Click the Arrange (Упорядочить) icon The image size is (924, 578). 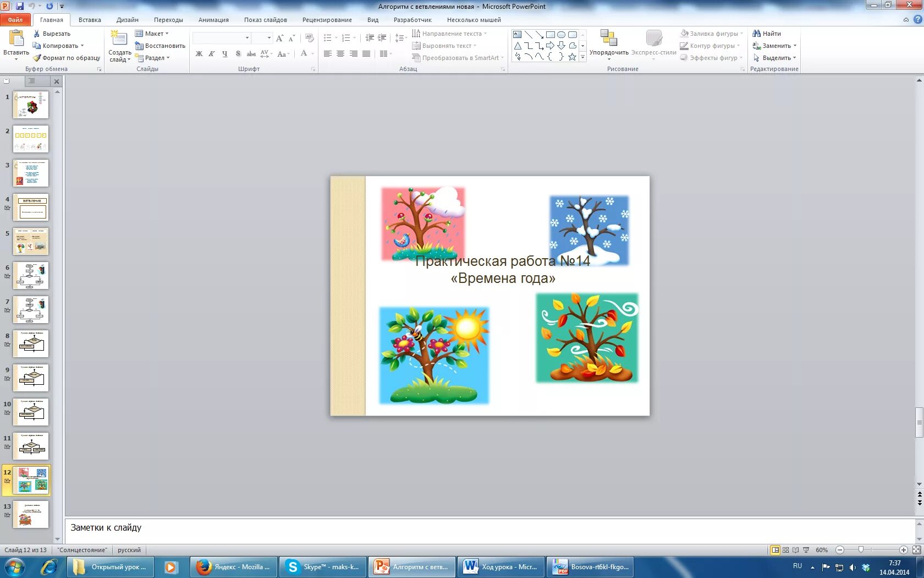click(x=608, y=38)
